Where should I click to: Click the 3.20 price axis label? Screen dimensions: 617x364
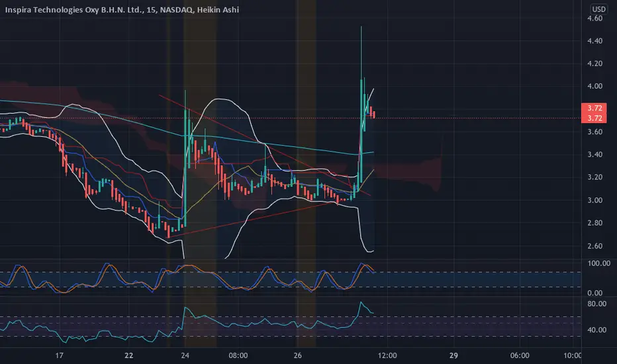click(594, 177)
